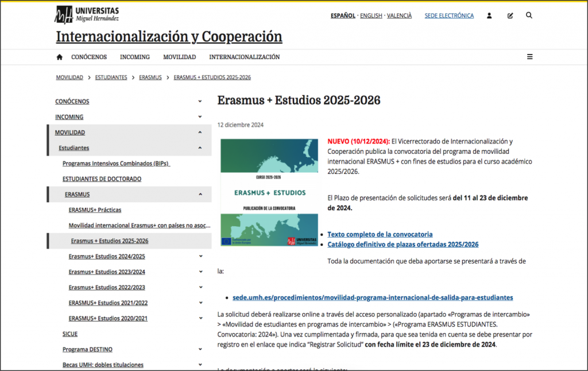Open the search magnifier icon

(529, 16)
